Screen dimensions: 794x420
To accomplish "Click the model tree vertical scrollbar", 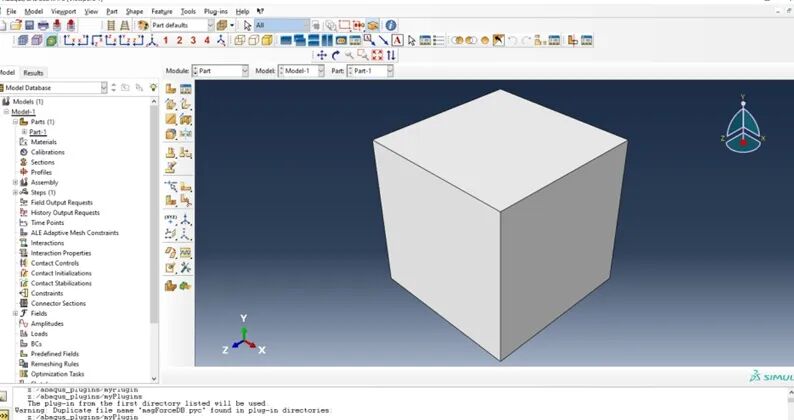I will [154, 200].
